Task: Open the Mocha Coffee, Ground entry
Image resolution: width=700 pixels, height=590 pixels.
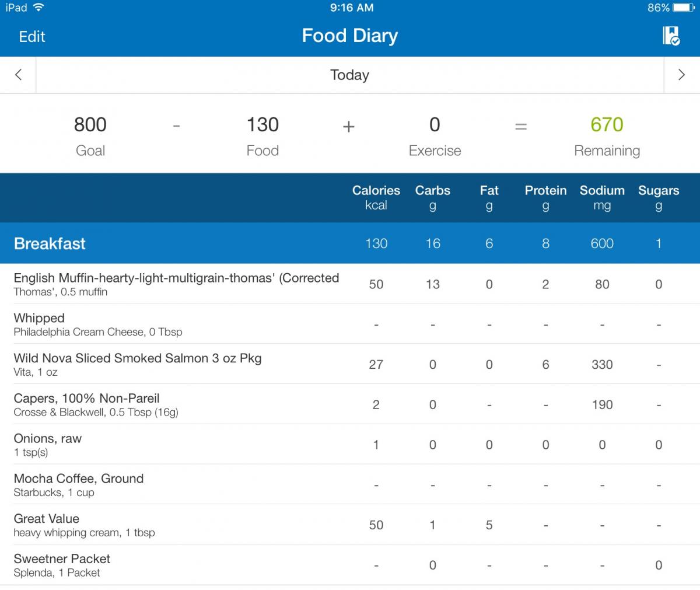Action: (x=350, y=484)
